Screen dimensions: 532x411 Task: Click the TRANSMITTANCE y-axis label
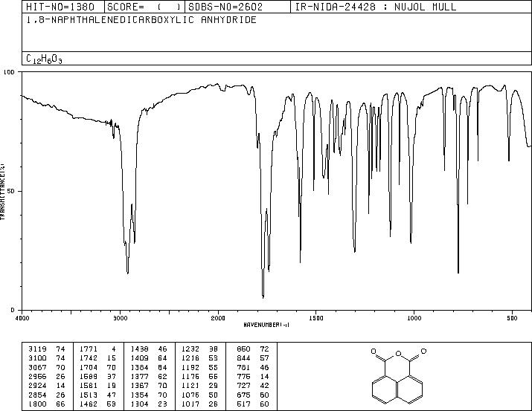2,192
